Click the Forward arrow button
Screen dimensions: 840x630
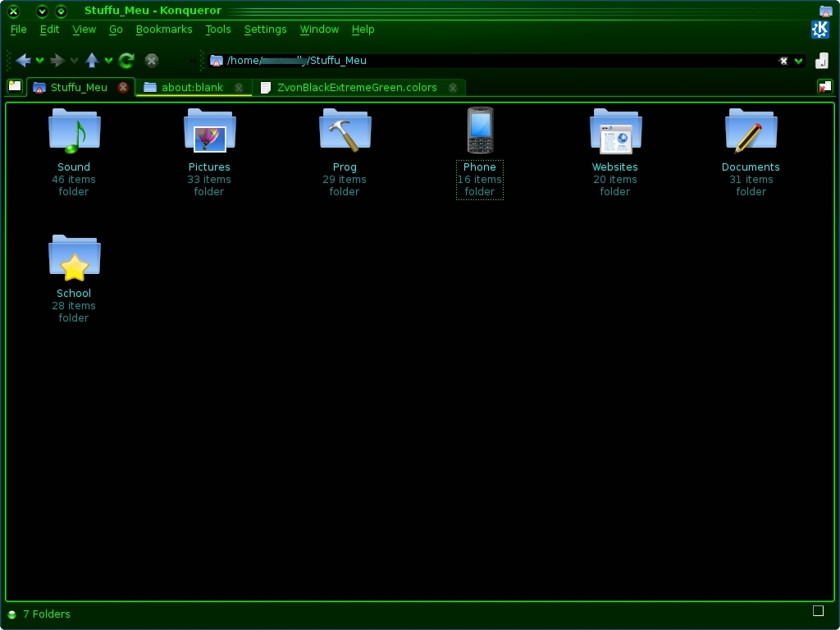[x=57, y=61]
